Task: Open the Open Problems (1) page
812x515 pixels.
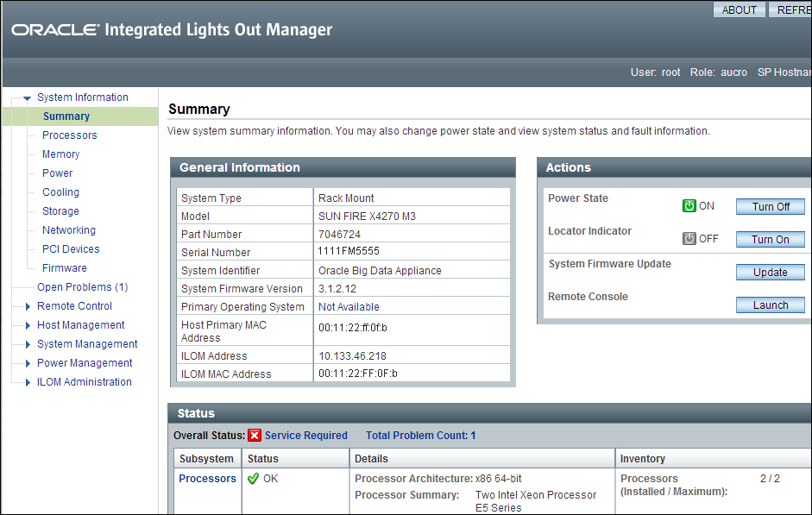Action: pos(82,287)
